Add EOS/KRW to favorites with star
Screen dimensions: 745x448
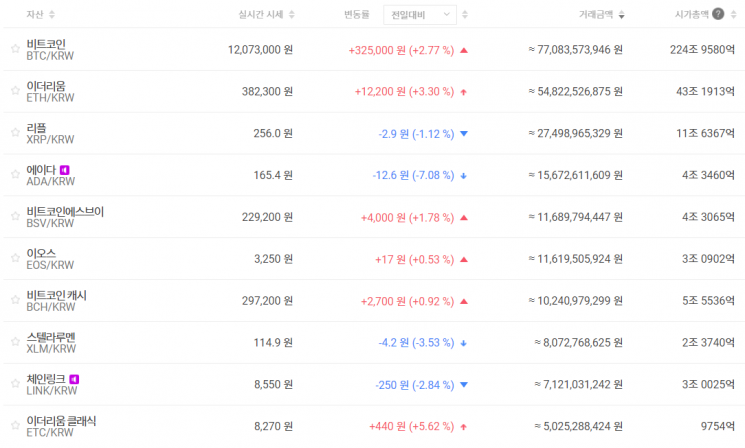coord(15,257)
